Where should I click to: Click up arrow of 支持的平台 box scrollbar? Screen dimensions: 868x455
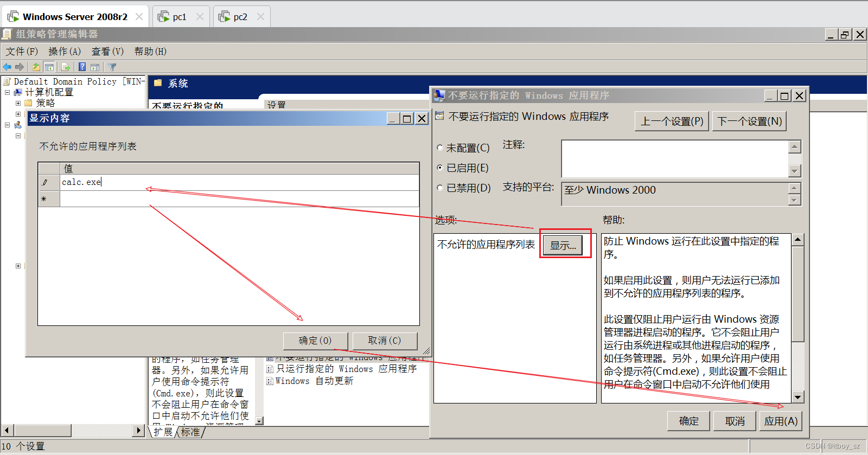[795, 188]
